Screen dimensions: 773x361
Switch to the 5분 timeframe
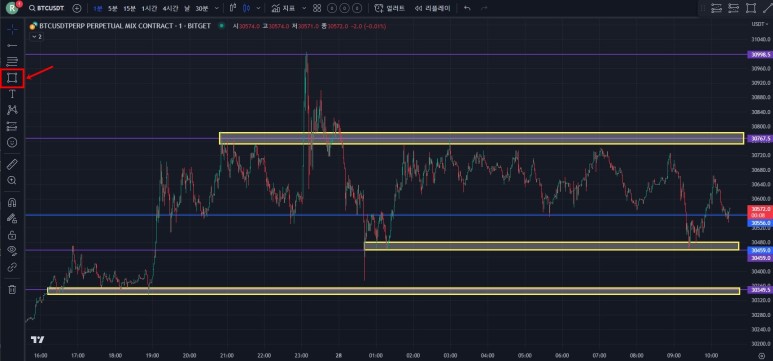113,8
